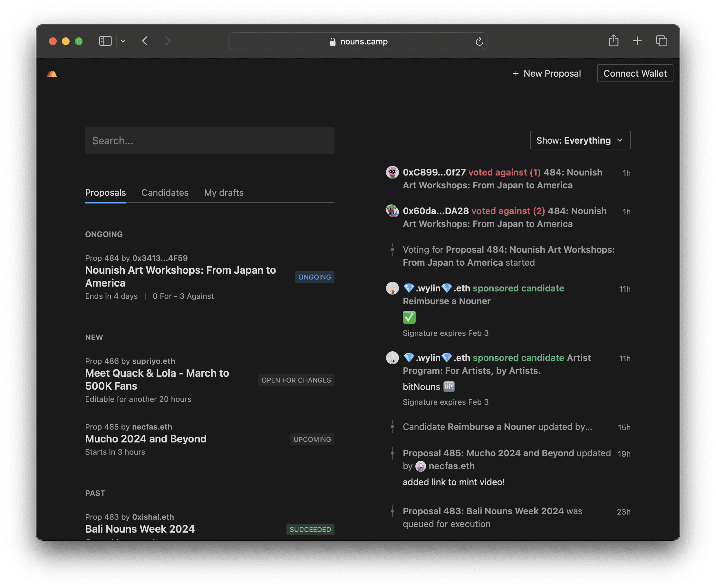Click the UP! emoji next to bitNouns
Viewport: 716px width, 588px height.
point(449,386)
